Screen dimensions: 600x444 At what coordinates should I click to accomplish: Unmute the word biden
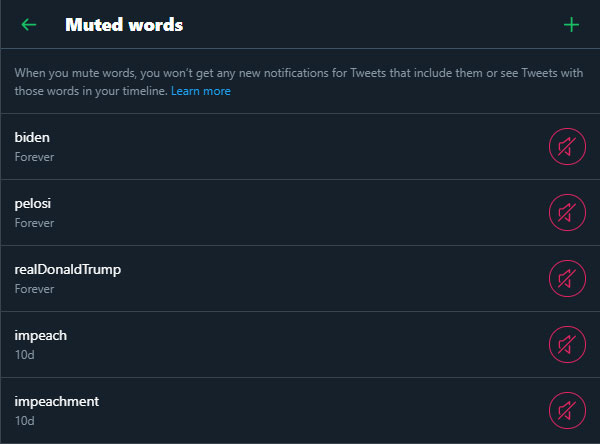click(567, 147)
